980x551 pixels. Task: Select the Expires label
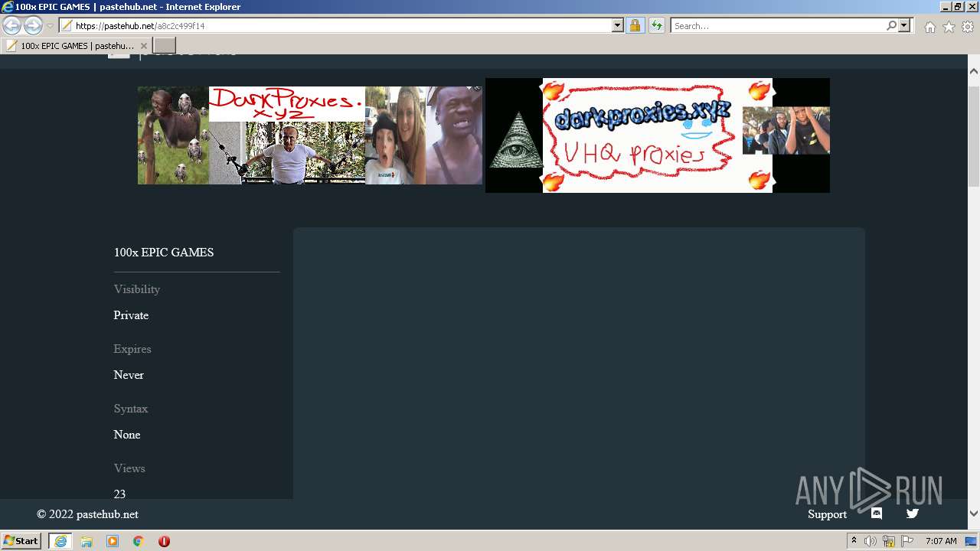pyautogui.click(x=132, y=349)
